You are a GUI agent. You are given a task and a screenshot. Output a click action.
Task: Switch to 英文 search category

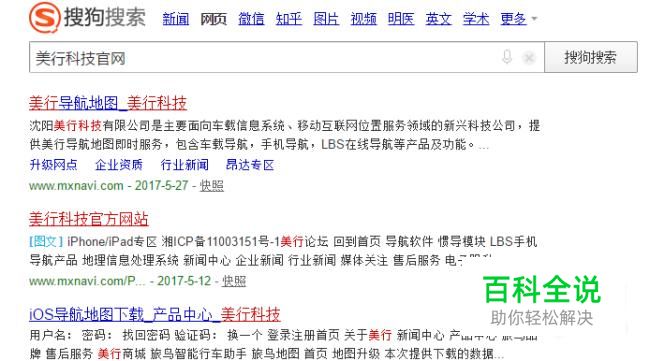[x=439, y=19]
